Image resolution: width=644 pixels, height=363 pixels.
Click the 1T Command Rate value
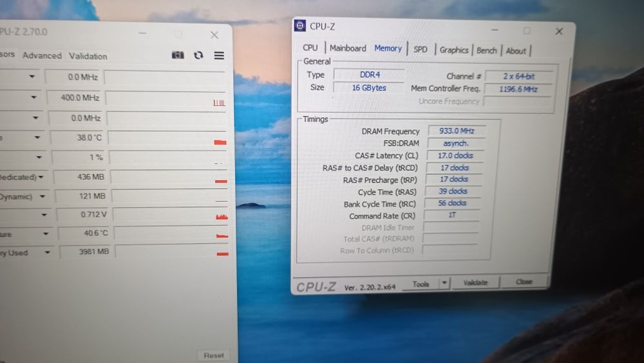(452, 215)
